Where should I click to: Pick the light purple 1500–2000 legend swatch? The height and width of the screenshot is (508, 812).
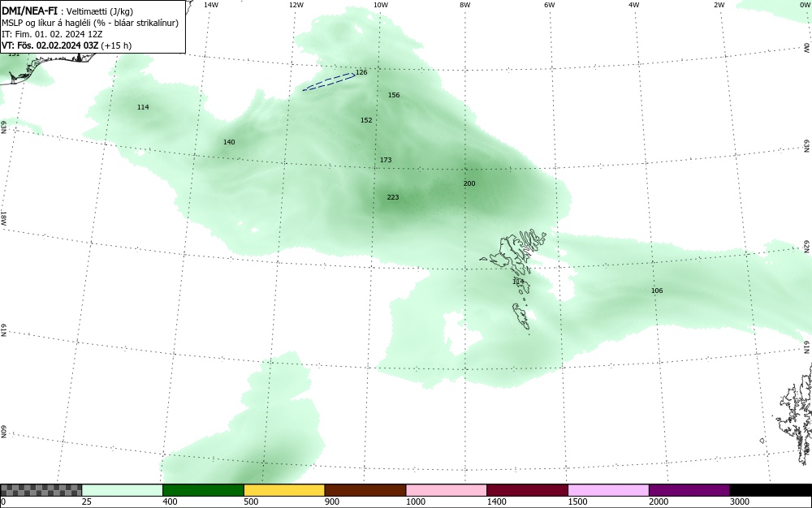[608, 490]
